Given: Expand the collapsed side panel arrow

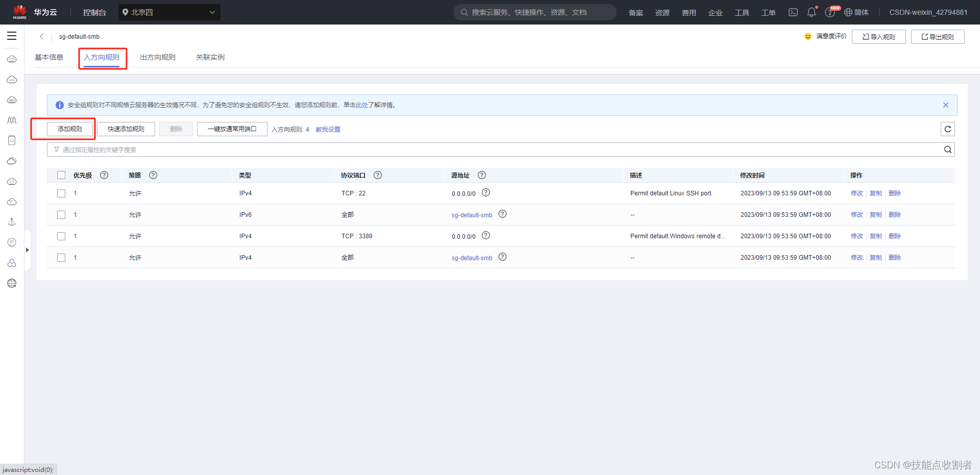Looking at the screenshot, I should point(28,250).
